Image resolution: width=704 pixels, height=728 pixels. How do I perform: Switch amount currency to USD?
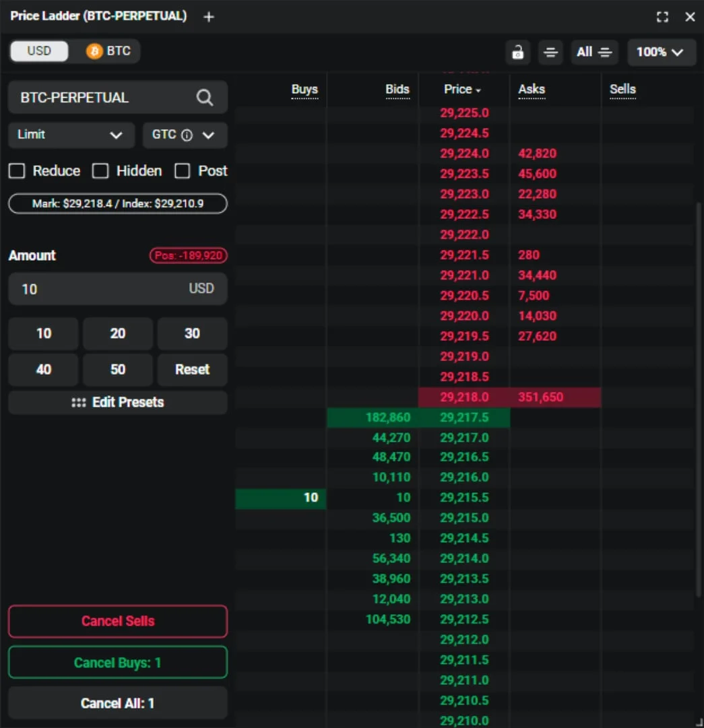click(x=40, y=51)
